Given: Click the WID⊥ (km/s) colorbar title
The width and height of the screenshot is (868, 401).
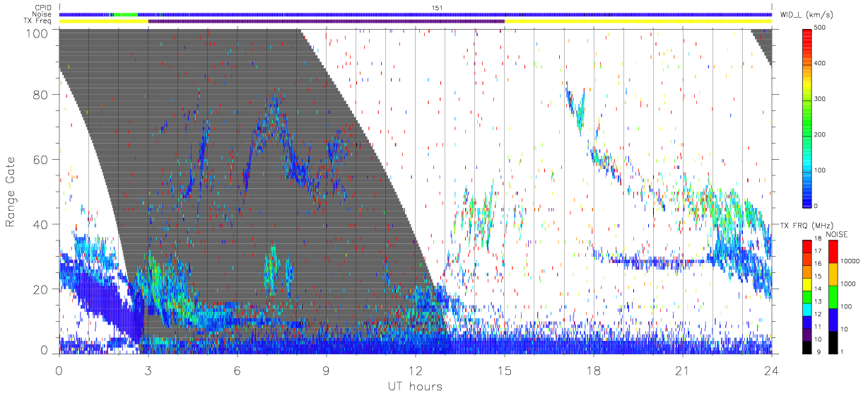Looking at the screenshot, I should pos(808,14).
